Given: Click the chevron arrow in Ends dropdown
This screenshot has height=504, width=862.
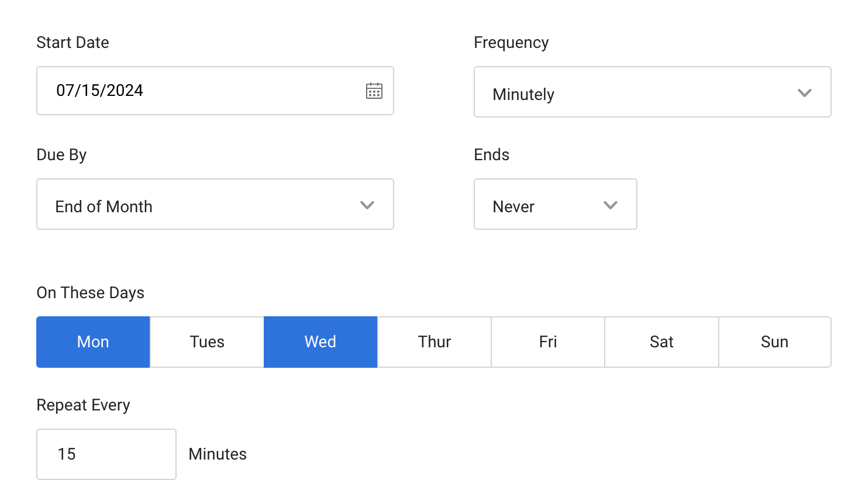Looking at the screenshot, I should coord(611,205).
